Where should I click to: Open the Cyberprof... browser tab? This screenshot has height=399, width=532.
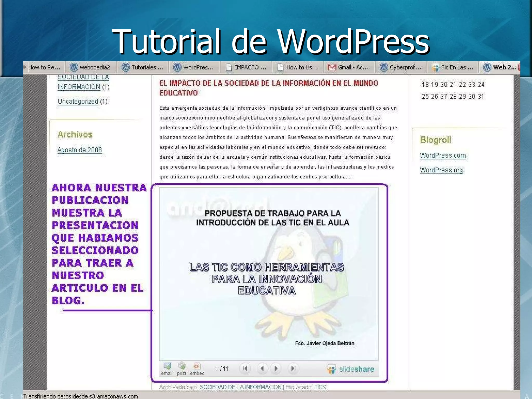tap(401, 68)
